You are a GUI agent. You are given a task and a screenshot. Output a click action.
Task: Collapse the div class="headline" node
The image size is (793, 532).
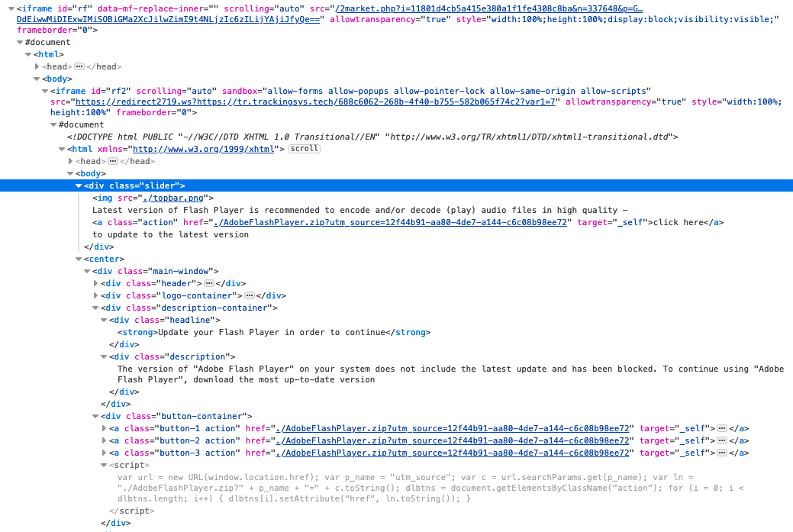(x=104, y=320)
